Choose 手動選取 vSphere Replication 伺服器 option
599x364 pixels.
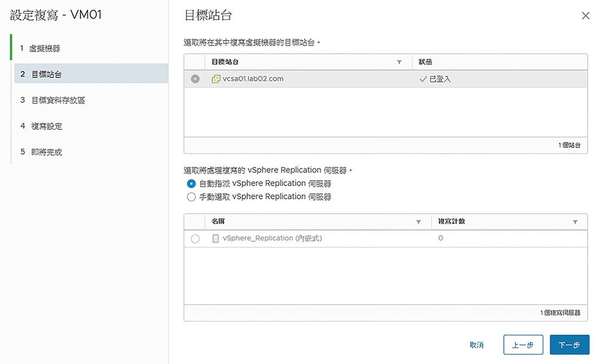coord(191,197)
